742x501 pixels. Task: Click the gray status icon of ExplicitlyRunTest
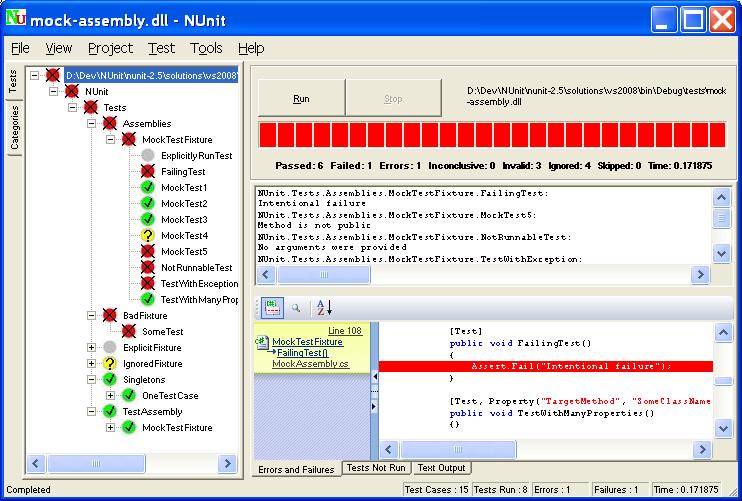coord(148,155)
